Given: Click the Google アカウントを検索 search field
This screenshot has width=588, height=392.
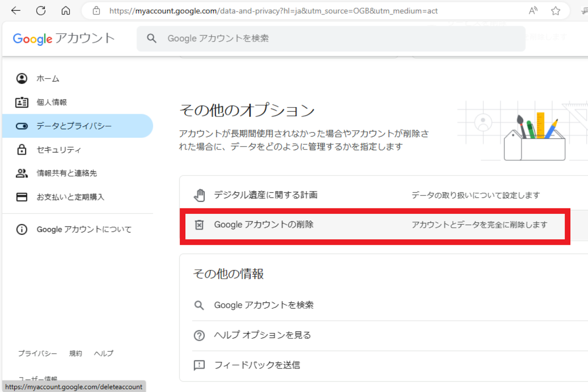Looking at the screenshot, I should pyautogui.click(x=330, y=38).
